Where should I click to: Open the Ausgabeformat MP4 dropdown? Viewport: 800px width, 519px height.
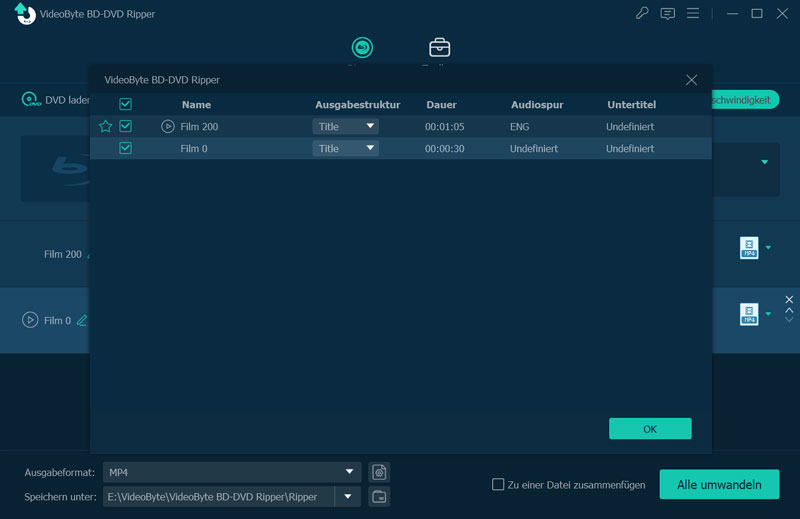tap(232, 472)
